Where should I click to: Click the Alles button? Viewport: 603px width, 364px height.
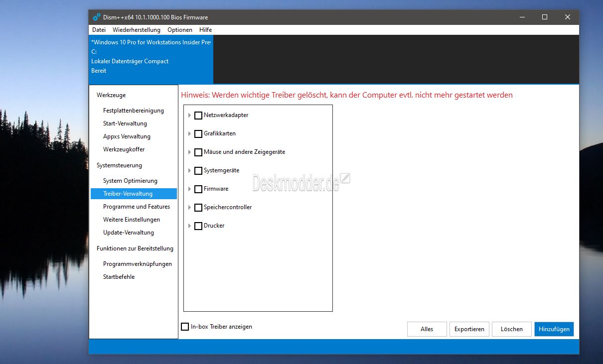coord(427,329)
